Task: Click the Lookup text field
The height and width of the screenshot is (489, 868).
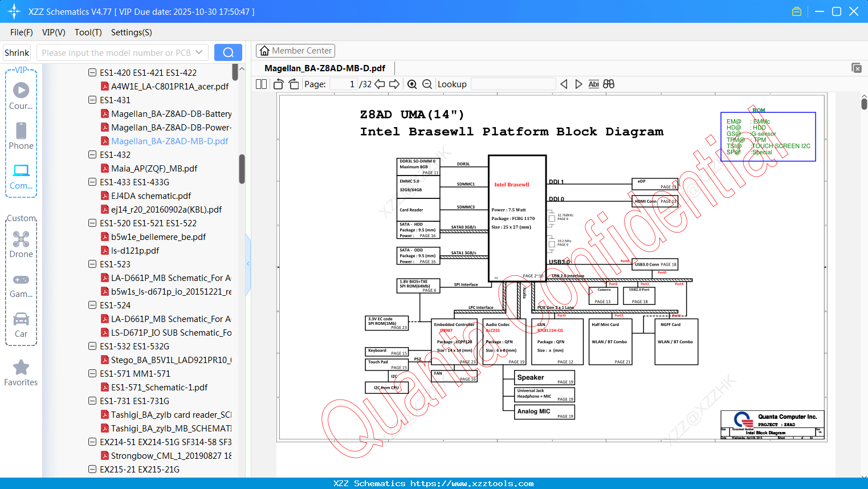Action: 513,84
